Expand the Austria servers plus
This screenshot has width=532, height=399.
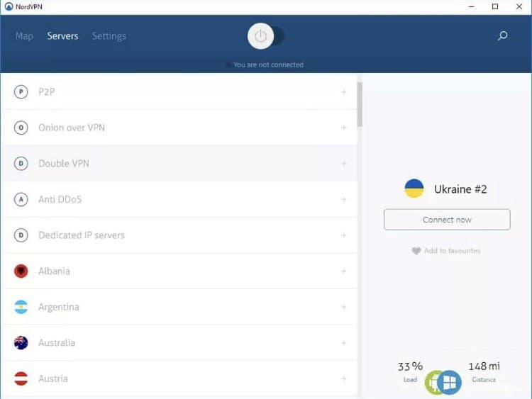pyautogui.click(x=344, y=378)
